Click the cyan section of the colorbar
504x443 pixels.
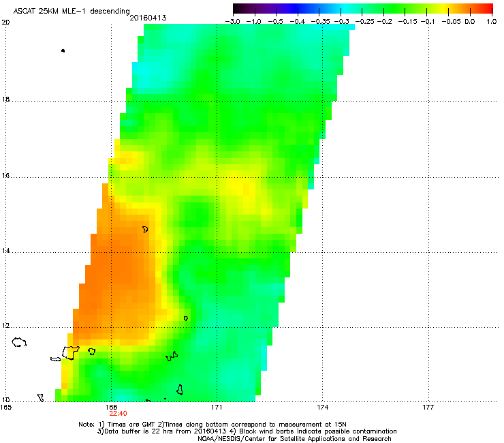click(343, 9)
